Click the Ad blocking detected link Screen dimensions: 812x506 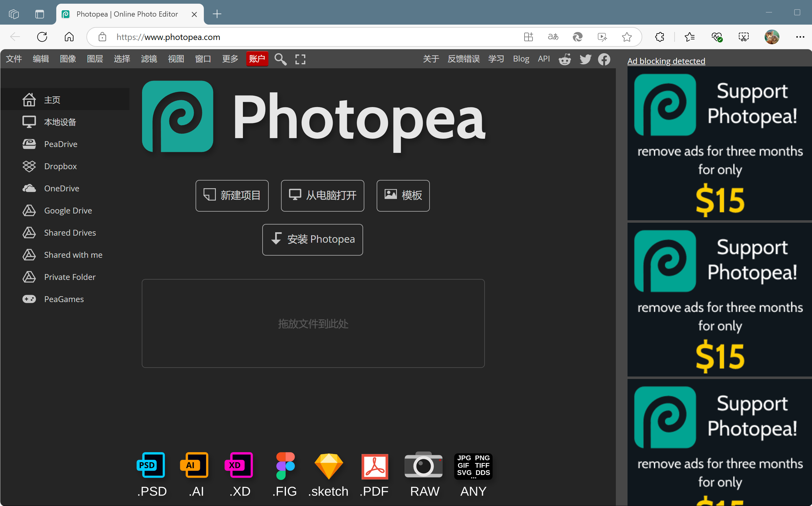(666, 61)
